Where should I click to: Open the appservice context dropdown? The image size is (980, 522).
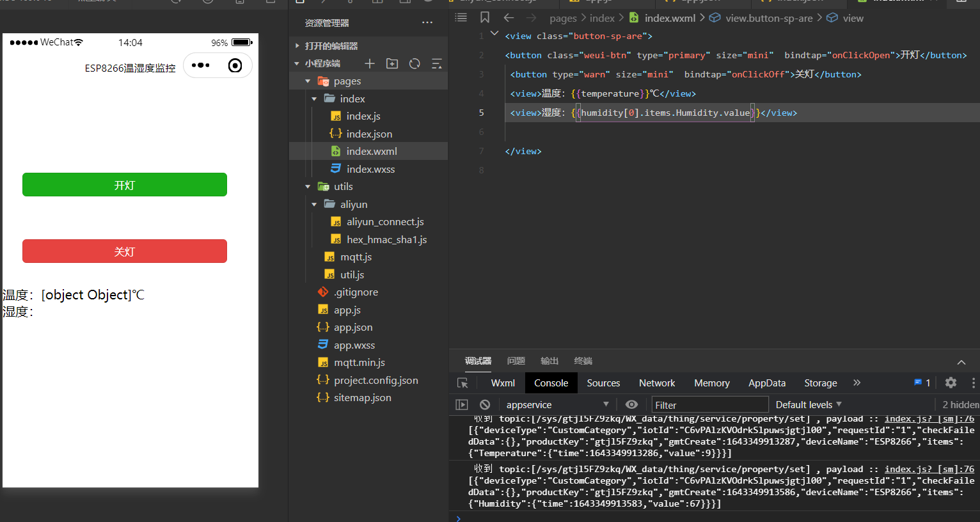click(557, 404)
